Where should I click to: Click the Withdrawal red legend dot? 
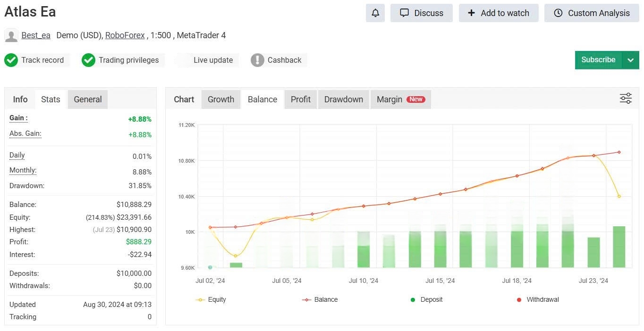519,300
